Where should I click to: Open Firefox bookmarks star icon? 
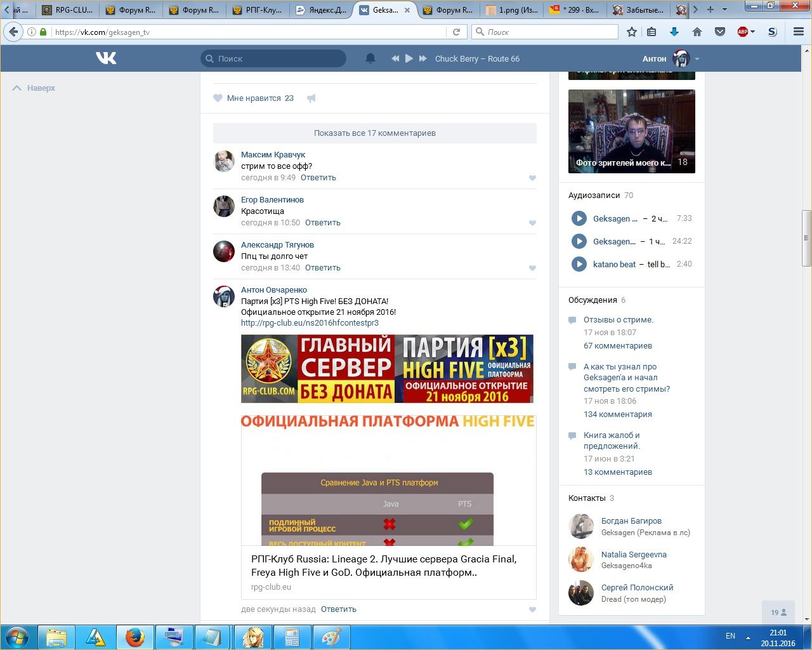(632, 32)
